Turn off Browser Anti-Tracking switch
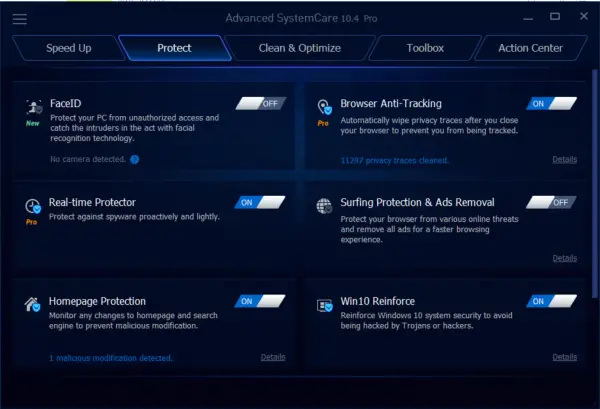This screenshot has width=600, height=409. pos(552,103)
